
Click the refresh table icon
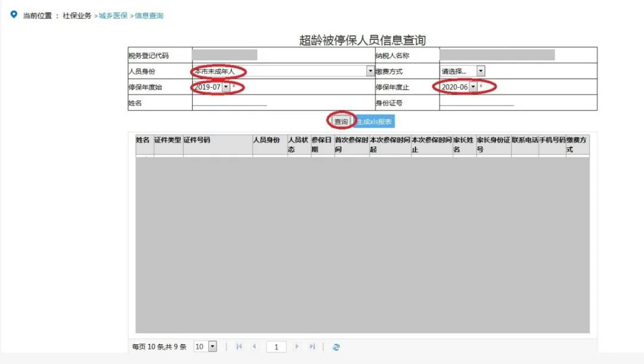(x=336, y=347)
